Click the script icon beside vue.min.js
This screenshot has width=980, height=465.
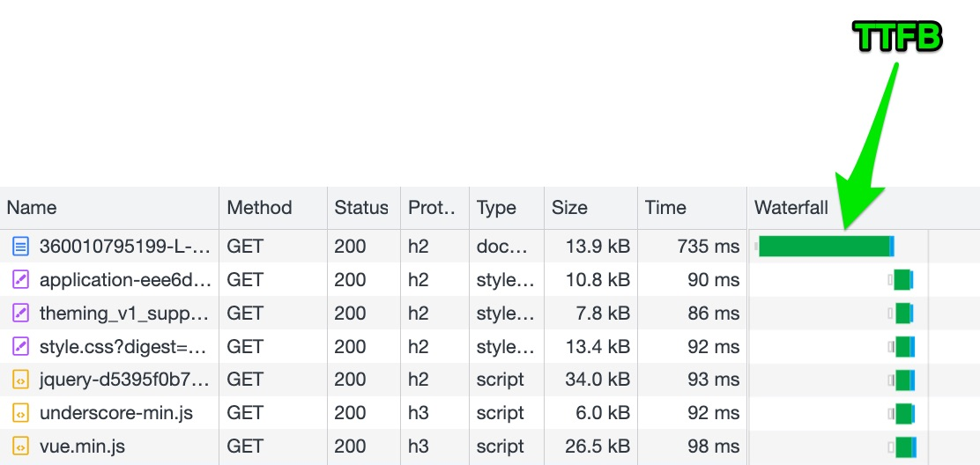(19, 447)
